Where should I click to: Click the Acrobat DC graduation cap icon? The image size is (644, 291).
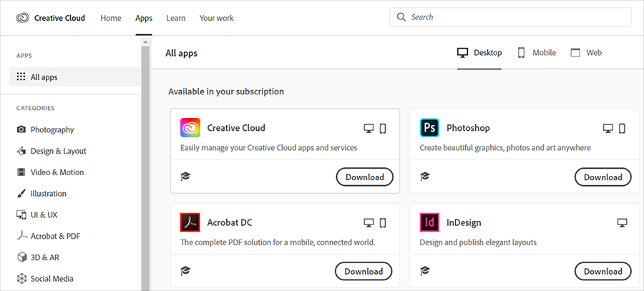[185, 271]
